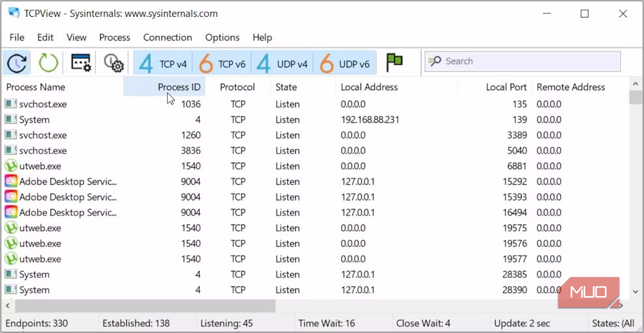Toggle the UDP v6 filter
This screenshot has width=644, height=333.
pos(344,63)
